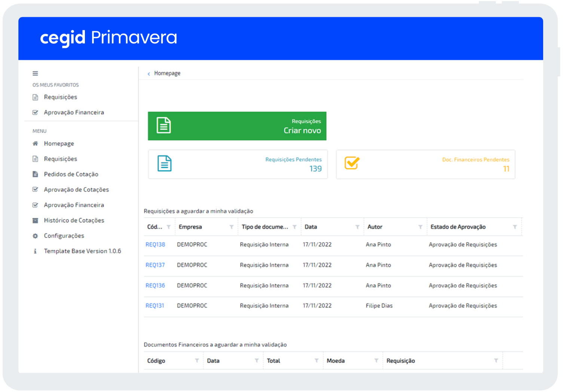Go to Homepage menu item

pyautogui.click(x=59, y=144)
